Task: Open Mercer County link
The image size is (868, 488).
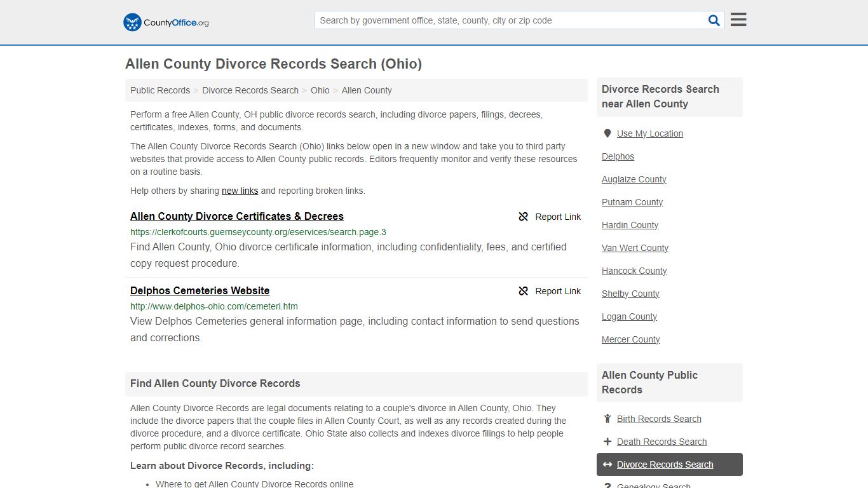Action: pos(630,339)
